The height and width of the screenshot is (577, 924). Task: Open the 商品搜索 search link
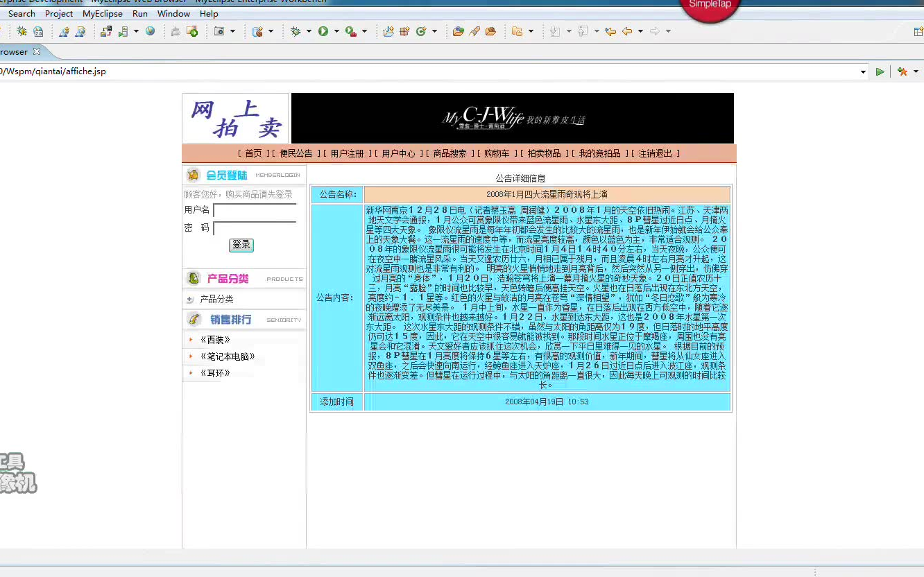coord(450,154)
